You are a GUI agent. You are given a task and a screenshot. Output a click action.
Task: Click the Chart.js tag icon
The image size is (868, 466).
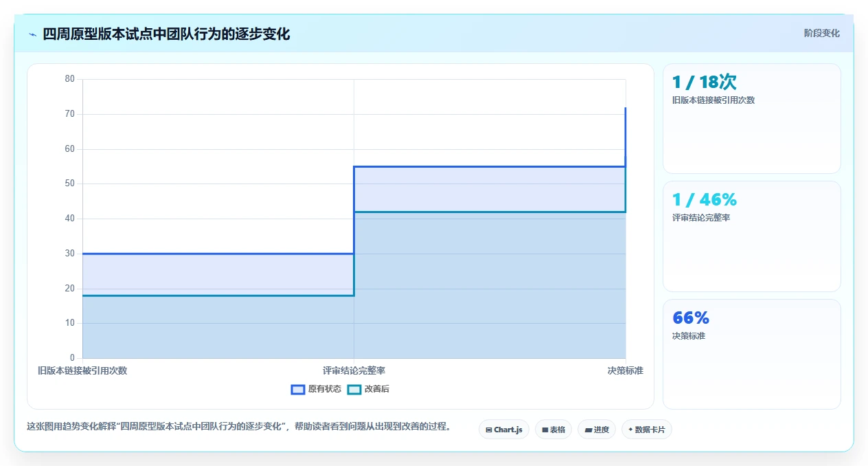pos(488,430)
